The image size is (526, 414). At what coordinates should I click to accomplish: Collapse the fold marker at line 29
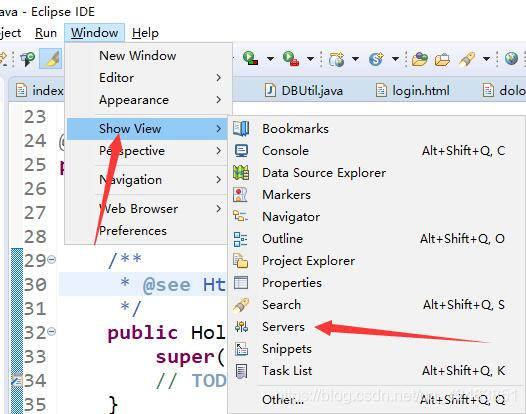point(52,259)
